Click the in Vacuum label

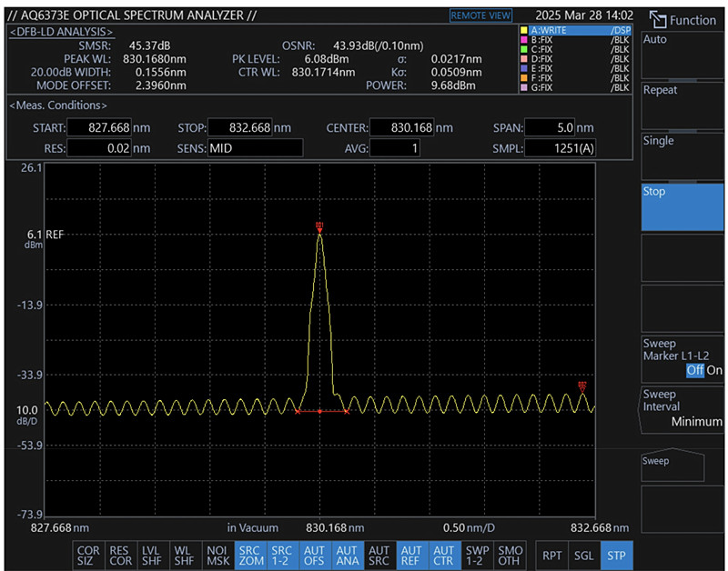(253, 528)
